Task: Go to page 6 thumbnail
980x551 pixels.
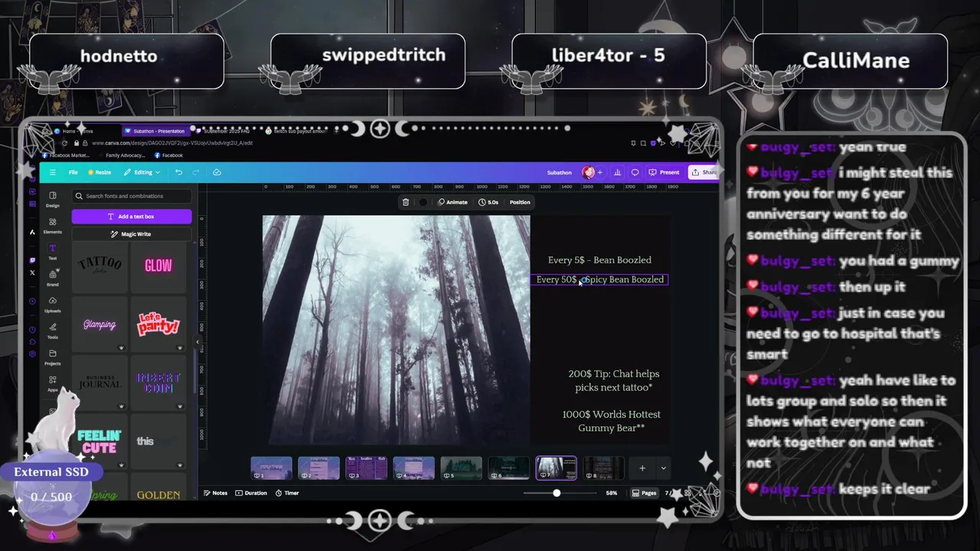Action: (x=508, y=468)
